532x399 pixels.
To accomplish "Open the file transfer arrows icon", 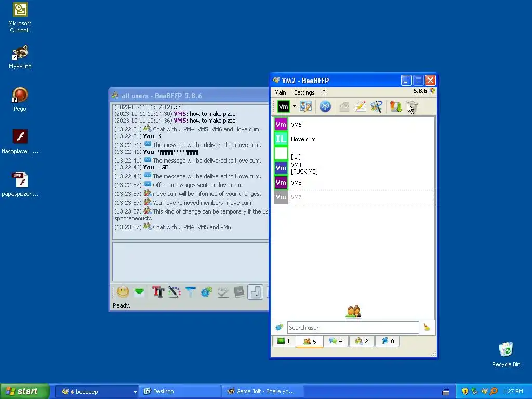I will click(395, 107).
